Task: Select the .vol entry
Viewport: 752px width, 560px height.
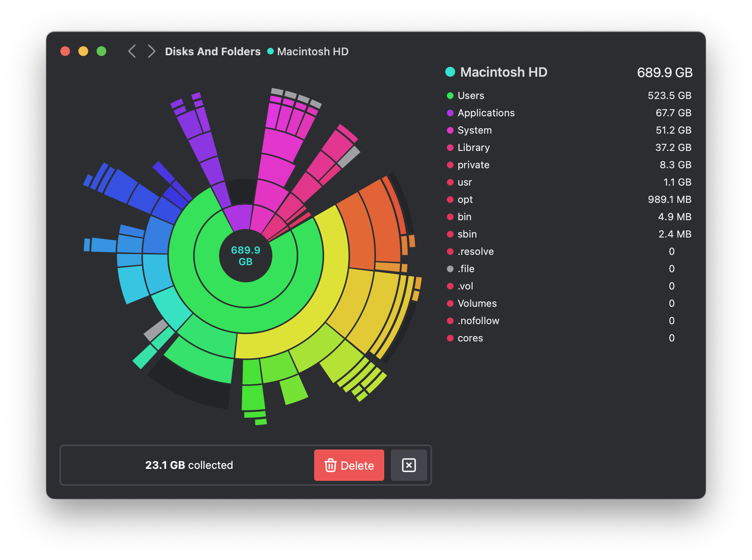Action: (569, 286)
